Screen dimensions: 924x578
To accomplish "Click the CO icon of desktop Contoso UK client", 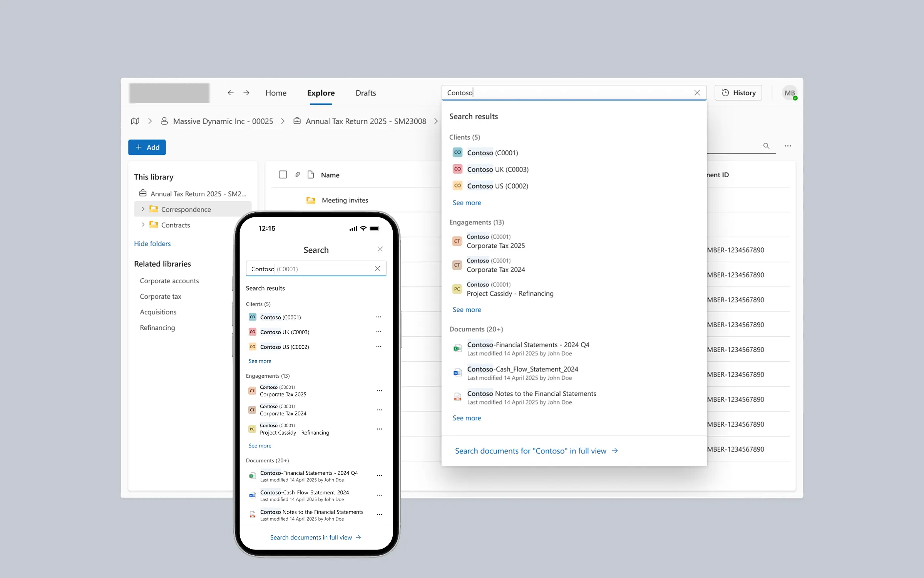I will [457, 169].
